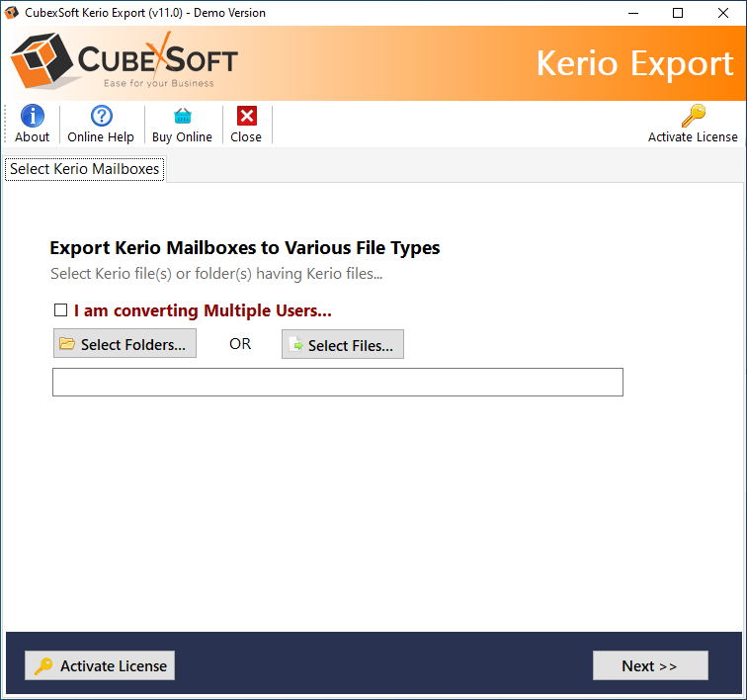Click 'Select Kerio file(s) or folder(s)' text

(216, 274)
